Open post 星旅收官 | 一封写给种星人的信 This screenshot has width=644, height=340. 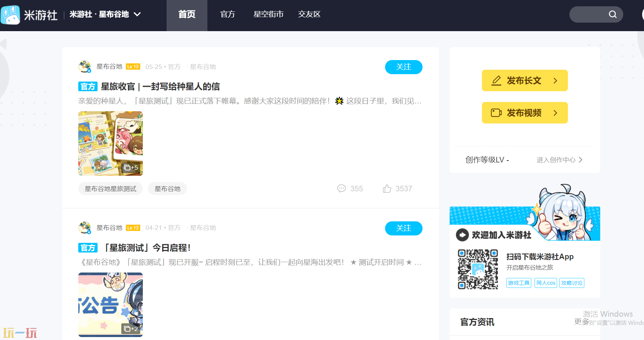pos(160,87)
